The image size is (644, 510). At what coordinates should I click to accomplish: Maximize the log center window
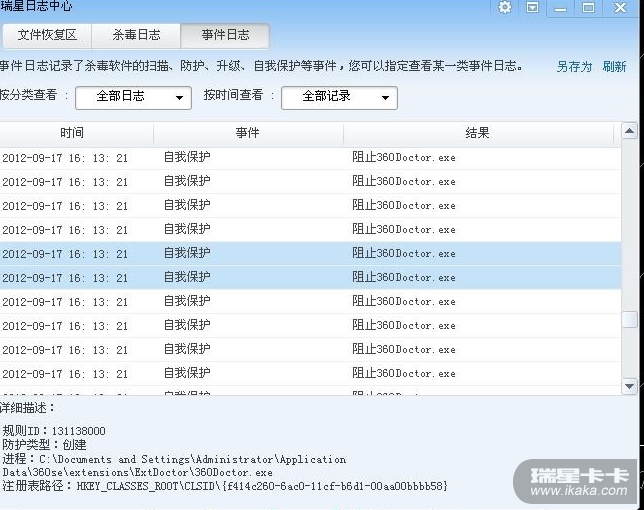point(588,7)
